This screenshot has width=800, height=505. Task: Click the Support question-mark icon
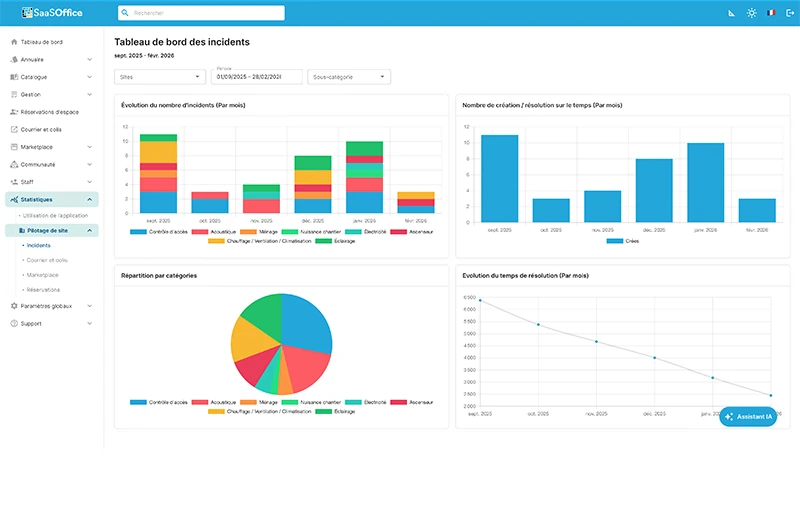coord(14,323)
